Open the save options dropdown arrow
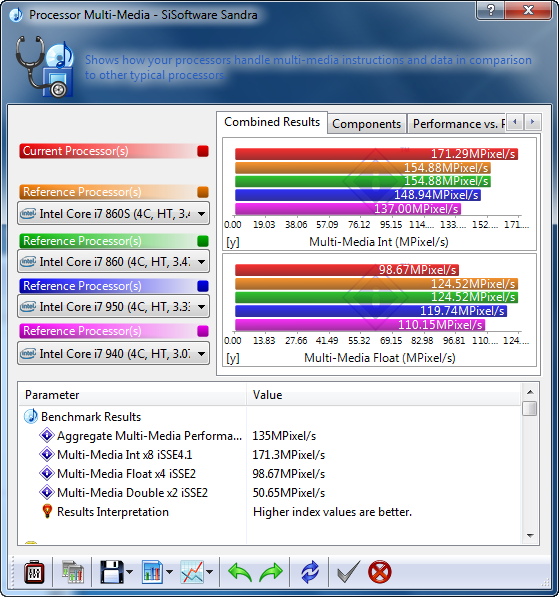Screen dimensions: 559x597 coord(129,572)
